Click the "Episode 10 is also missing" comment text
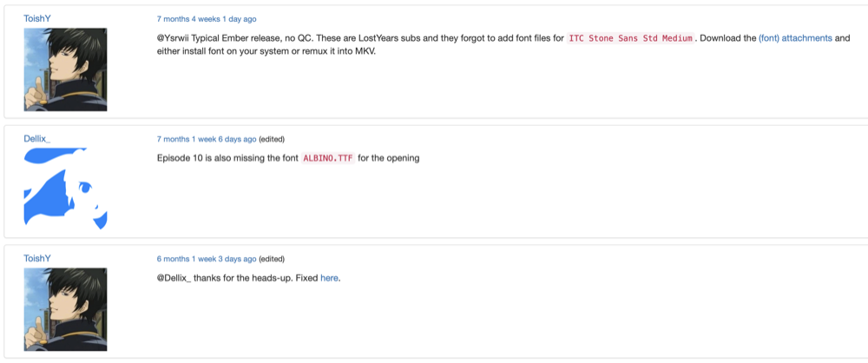Viewport: 868px width, 363px height. (x=226, y=158)
